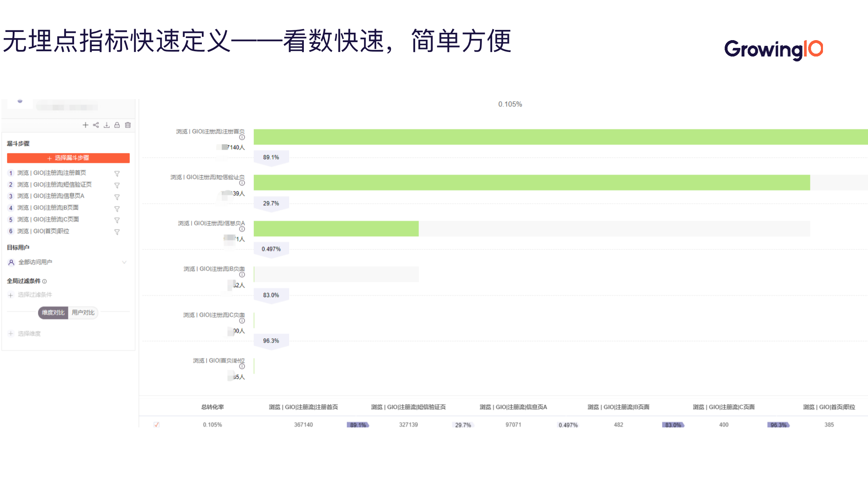Expand the 全部访问用户 dropdown

click(x=124, y=262)
